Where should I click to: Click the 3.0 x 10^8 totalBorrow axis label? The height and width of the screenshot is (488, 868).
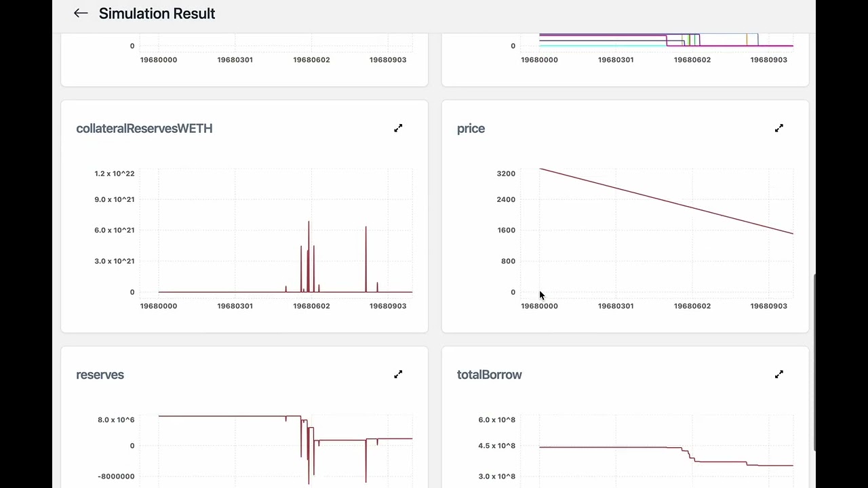pyautogui.click(x=496, y=476)
